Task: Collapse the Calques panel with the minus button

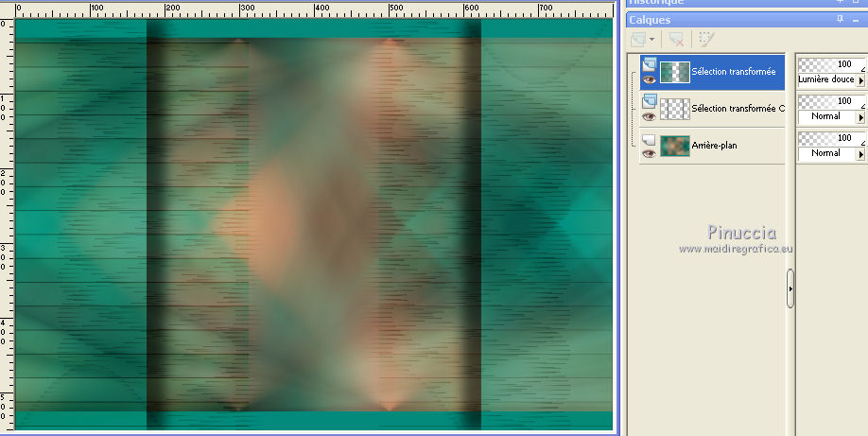Action: [856, 20]
